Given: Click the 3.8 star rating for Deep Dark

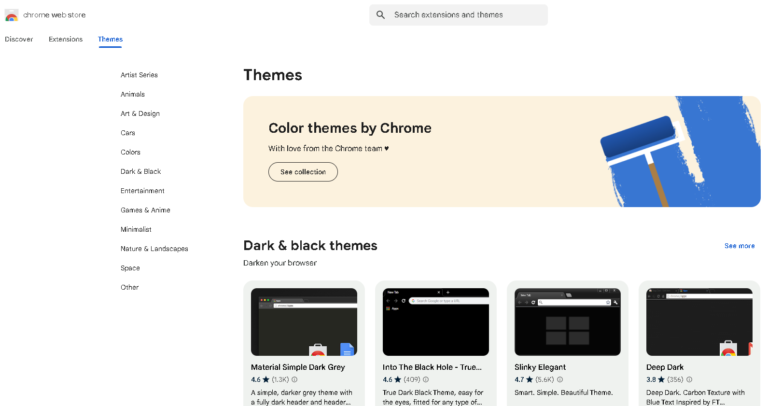Looking at the screenshot, I should click(x=655, y=380).
